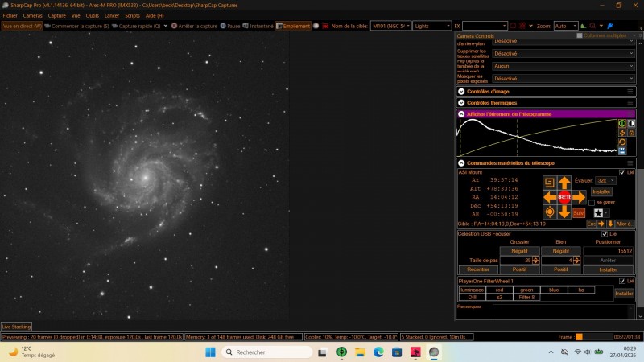Toggle the Colonnes multiples checkbox
The height and width of the screenshot is (362, 644).
pyautogui.click(x=579, y=35)
